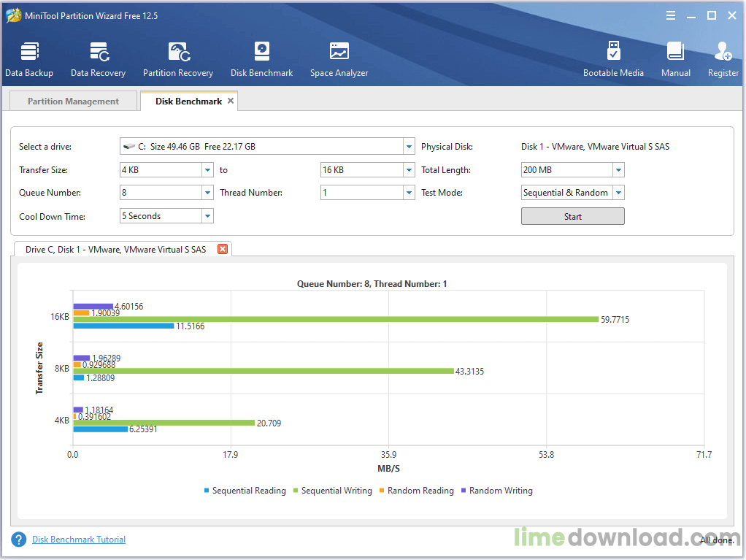Close the Disk Benchmark tab
This screenshot has width=746, height=560.
(231, 101)
